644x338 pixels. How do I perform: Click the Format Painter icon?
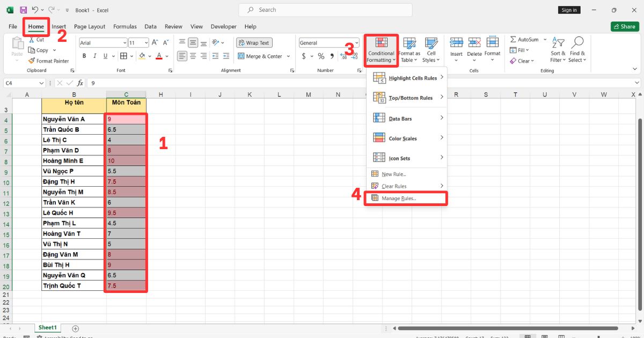(32, 61)
